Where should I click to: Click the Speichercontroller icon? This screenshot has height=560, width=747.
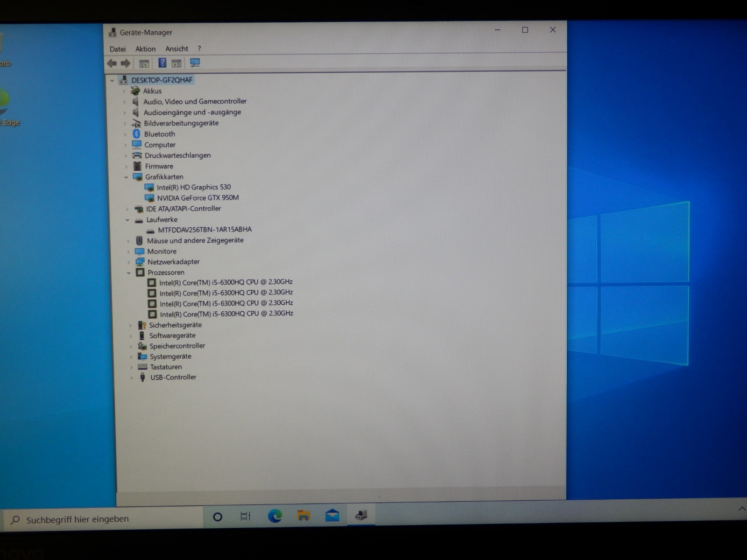coord(142,346)
